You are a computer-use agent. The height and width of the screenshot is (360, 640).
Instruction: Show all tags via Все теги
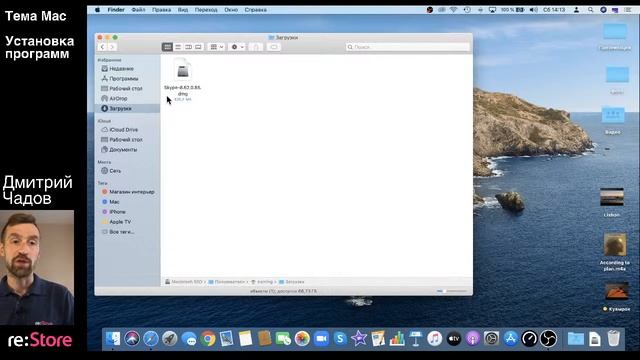tap(121, 232)
